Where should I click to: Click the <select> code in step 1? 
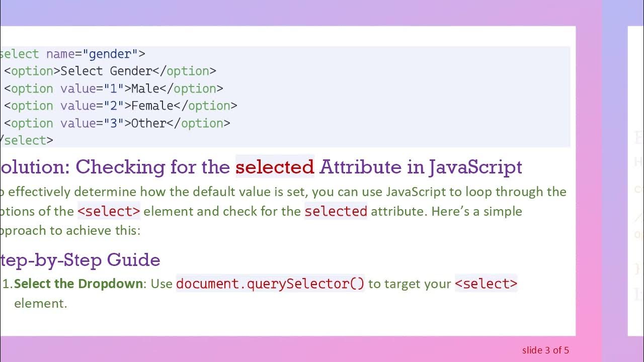[x=486, y=284]
